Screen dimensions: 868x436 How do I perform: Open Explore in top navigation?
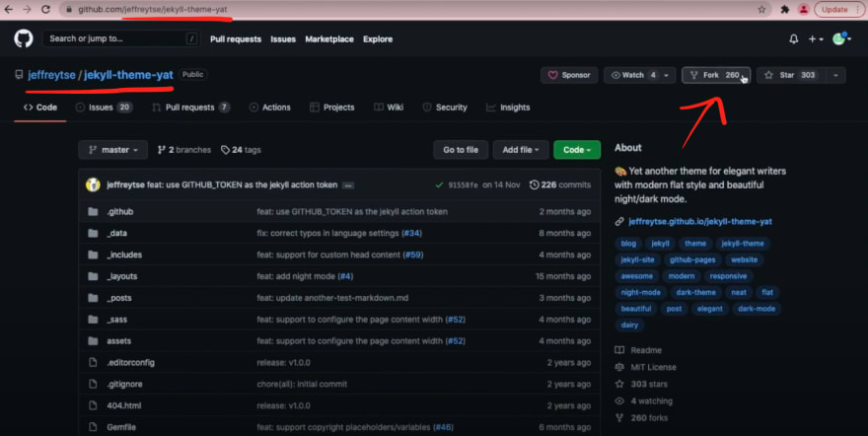coord(378,39)
